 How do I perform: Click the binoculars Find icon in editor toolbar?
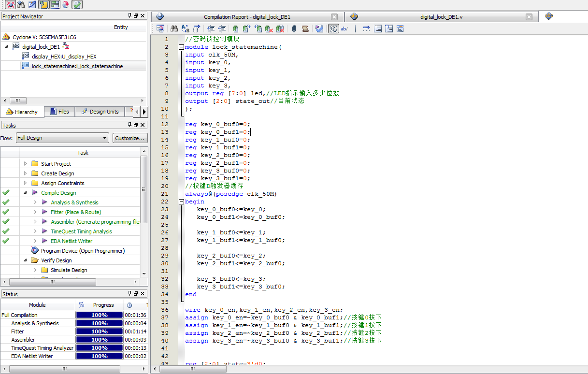point(174,29)
